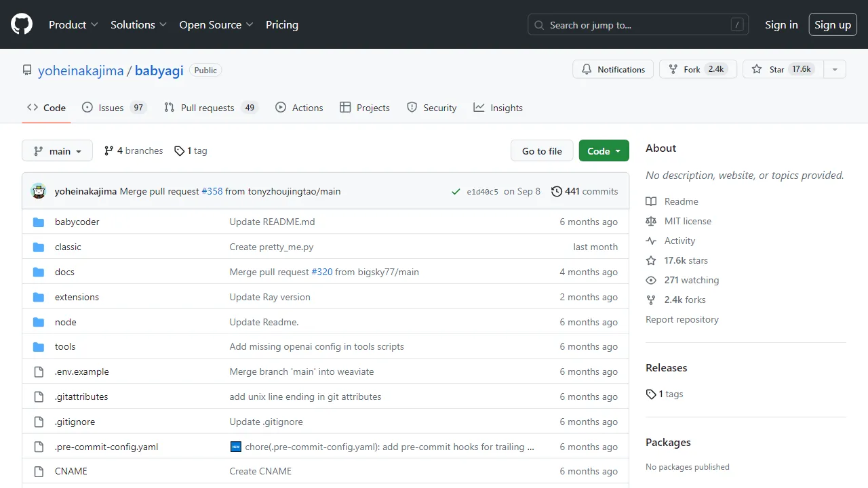This screenshot has width=868, height=488.
Task: Click the Report repository link
Action: tap(682, 319)
